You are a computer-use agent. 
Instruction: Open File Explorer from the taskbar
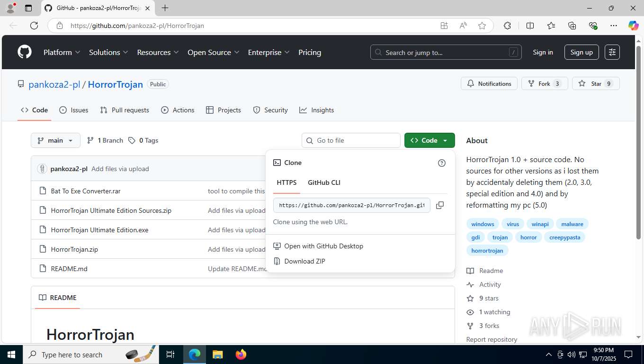(218, 355)
